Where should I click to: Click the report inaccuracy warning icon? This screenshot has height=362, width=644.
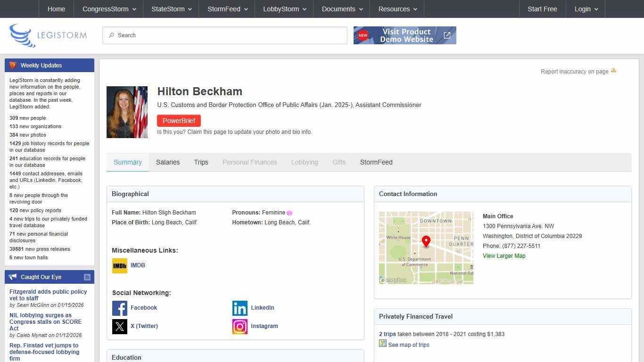[613, 71]
